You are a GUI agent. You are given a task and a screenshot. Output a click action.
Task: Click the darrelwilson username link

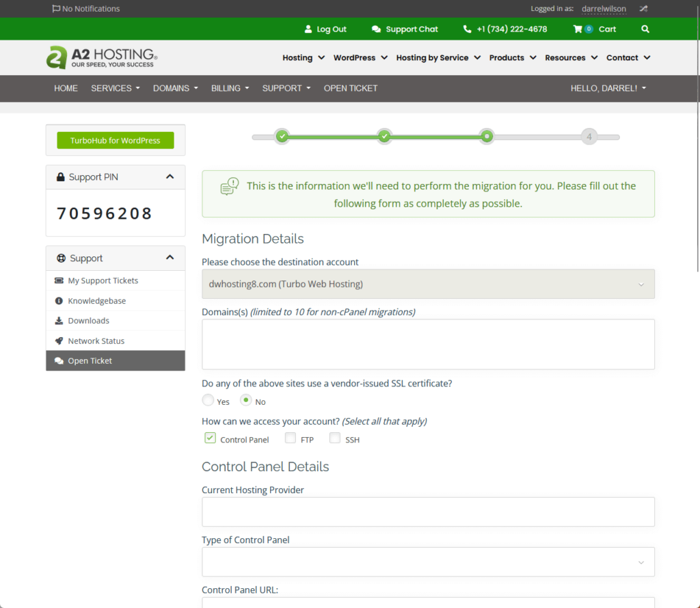pos(604,8)
